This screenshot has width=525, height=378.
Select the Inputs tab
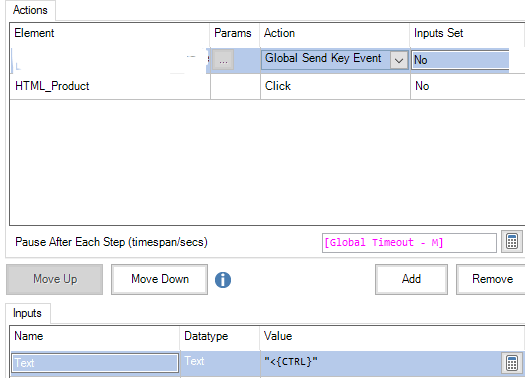coord(27,313)
